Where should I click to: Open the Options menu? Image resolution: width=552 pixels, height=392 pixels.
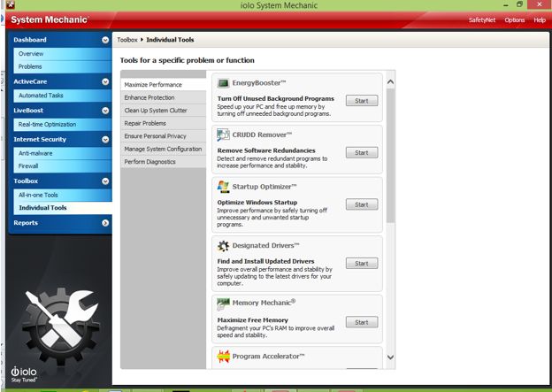coord(515,20)
